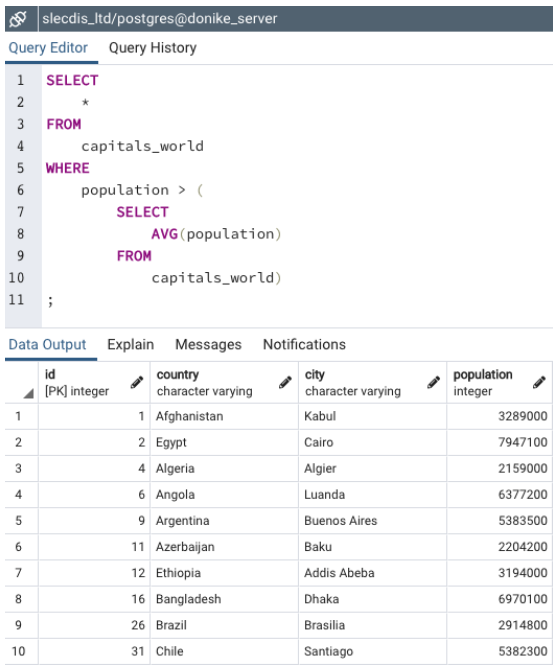Click the Bangladesh country cell
The image size is (556, 671).
point(224,599)
